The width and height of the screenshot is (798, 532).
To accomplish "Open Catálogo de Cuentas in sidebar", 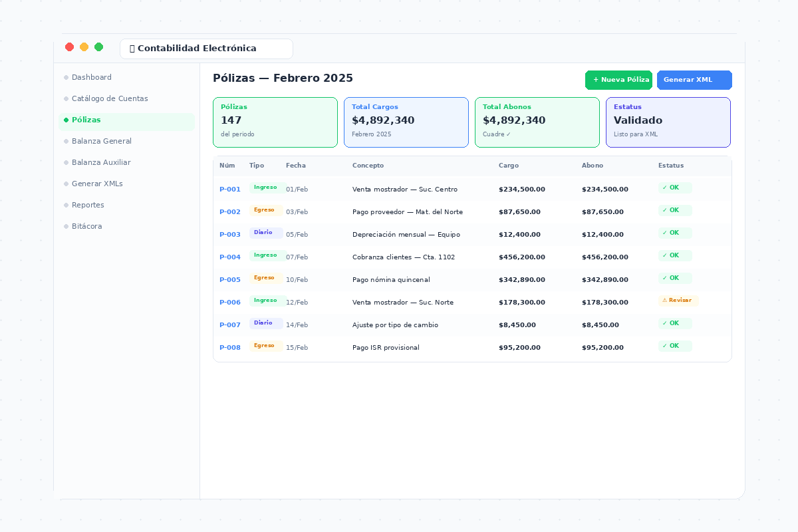I will [x=126, y=98].
